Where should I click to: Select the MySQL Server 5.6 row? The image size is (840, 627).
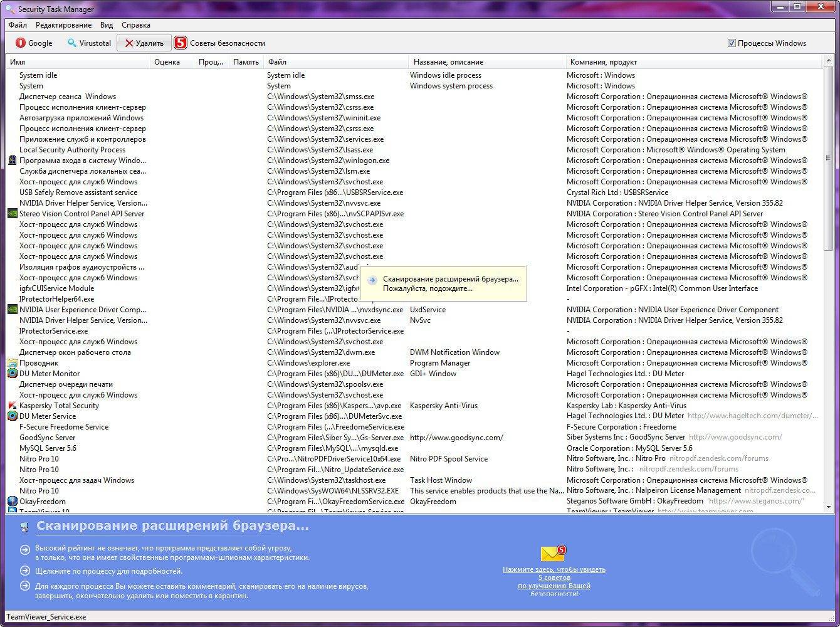tap(414, 448)
